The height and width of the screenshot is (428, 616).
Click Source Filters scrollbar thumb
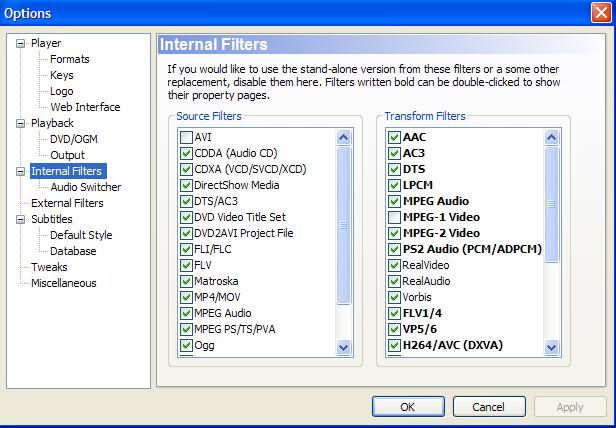point(343,225)
